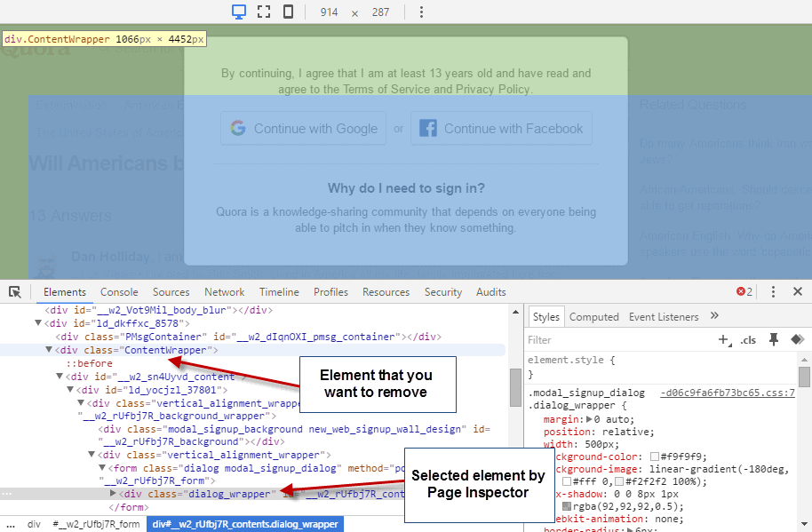Expand the margin shorthand triangle
Viewport: 812px width, 532px height.
pos(589,419)
